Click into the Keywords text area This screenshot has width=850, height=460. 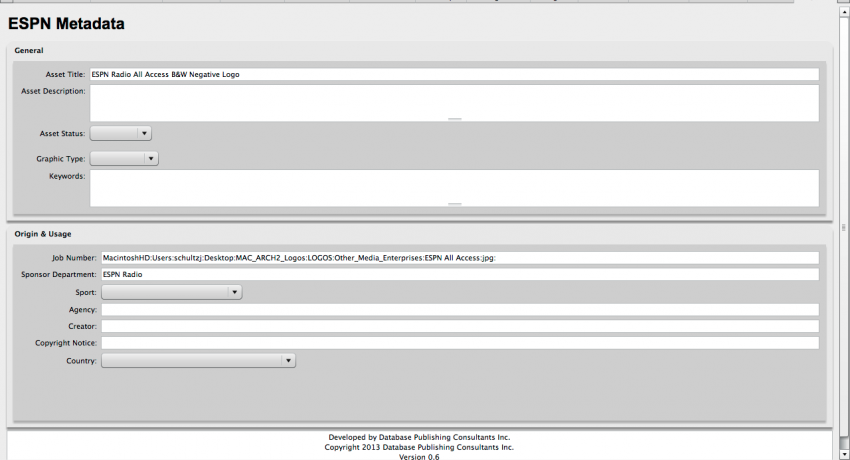tap(454, 188)
